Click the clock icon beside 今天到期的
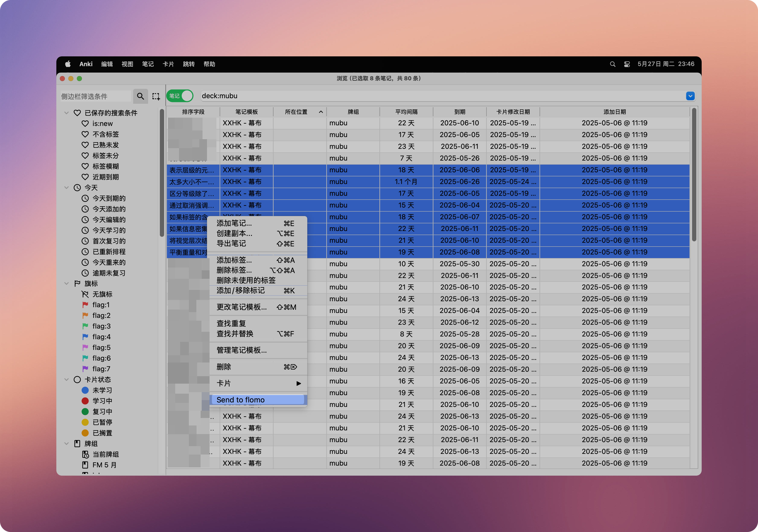 pyautogui.click(x=85, y=198)
